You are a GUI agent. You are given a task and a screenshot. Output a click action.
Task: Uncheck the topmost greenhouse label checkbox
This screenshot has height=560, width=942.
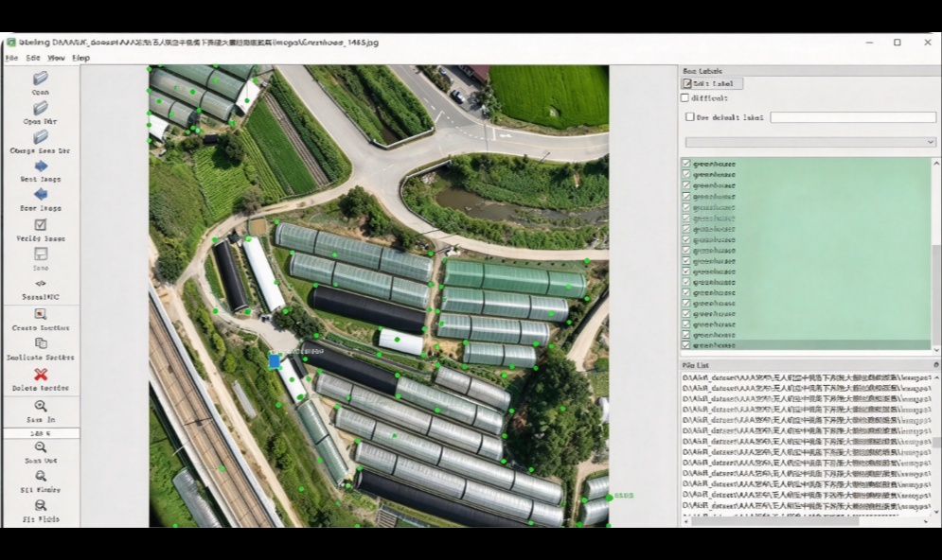click(x=686, y=164)
